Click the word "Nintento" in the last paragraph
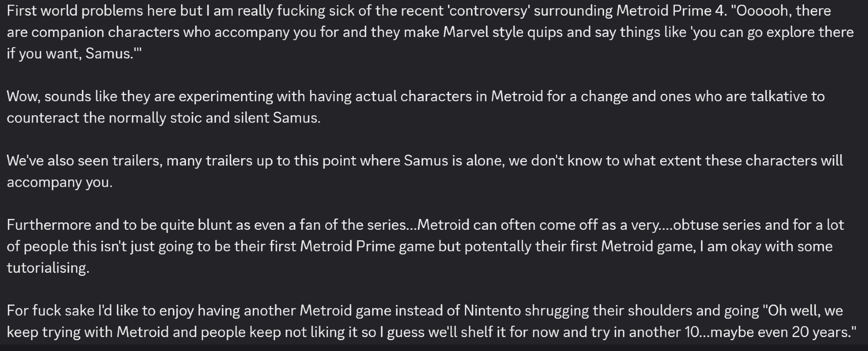Viewport: 868px width, 351px height. [x=492, y=311]
